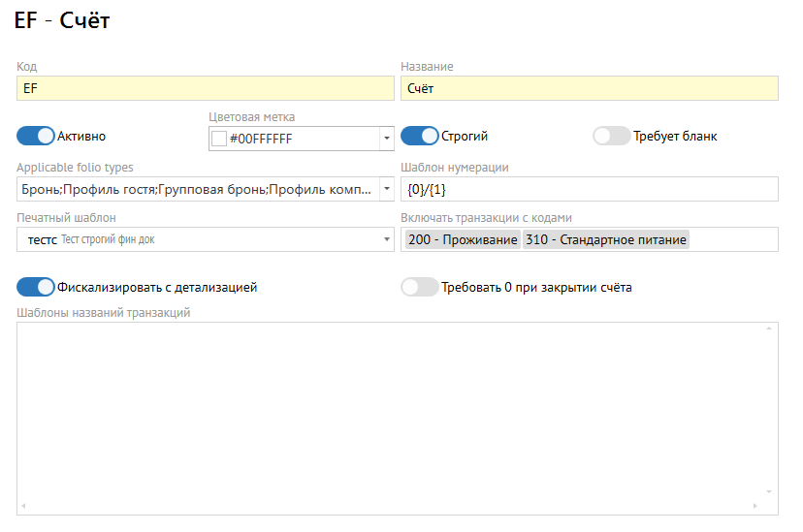803x532 pixels.
Task: Toggle the Активно switch
Action: point(36,136)
